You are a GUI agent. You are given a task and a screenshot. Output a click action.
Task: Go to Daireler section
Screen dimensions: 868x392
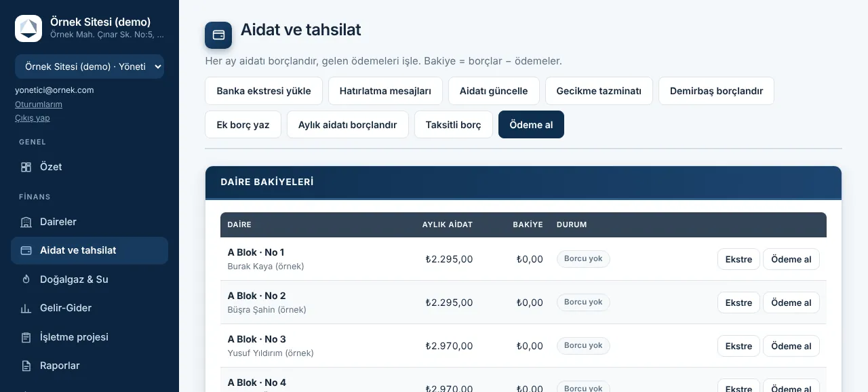90,222
